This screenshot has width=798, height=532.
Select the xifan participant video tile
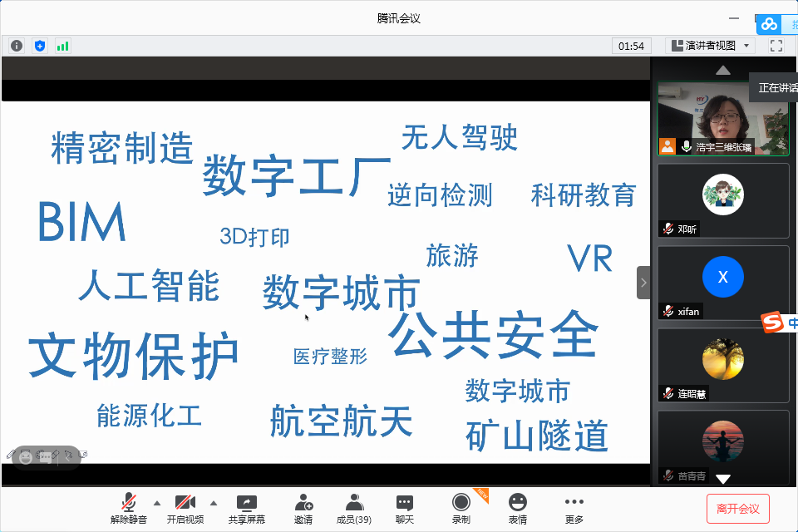(722, 283)
